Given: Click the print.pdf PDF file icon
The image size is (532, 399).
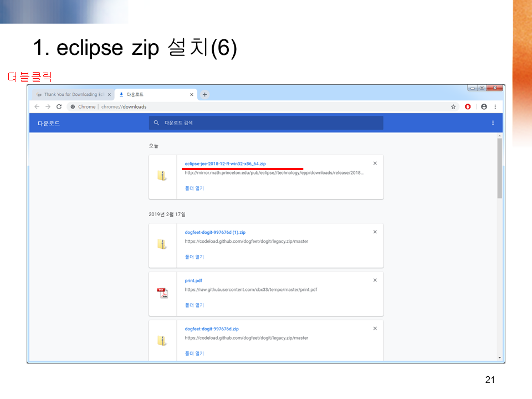Looking at the screenshot, I should (x=162, y=293).
